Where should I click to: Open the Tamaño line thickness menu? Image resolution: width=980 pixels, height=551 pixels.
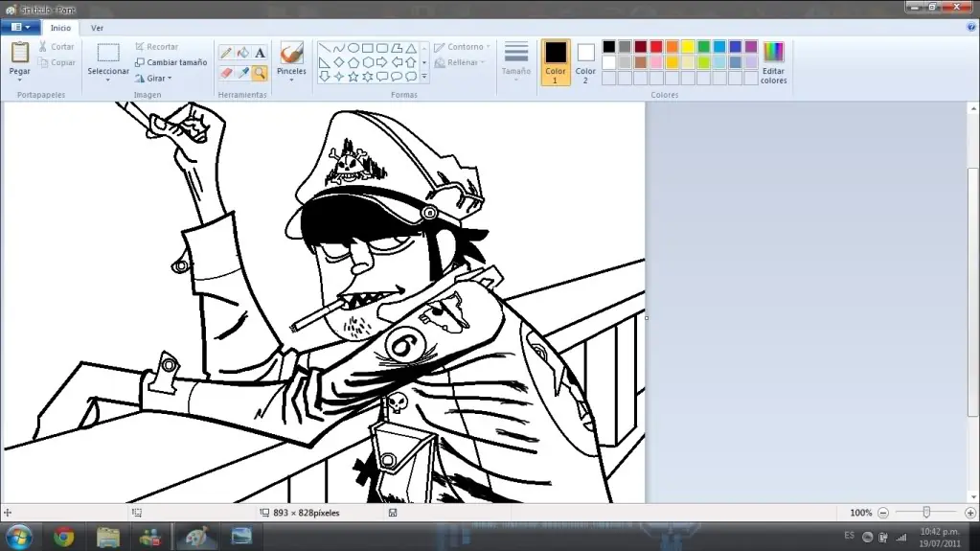pyautogui.click(x=516, y=61)
